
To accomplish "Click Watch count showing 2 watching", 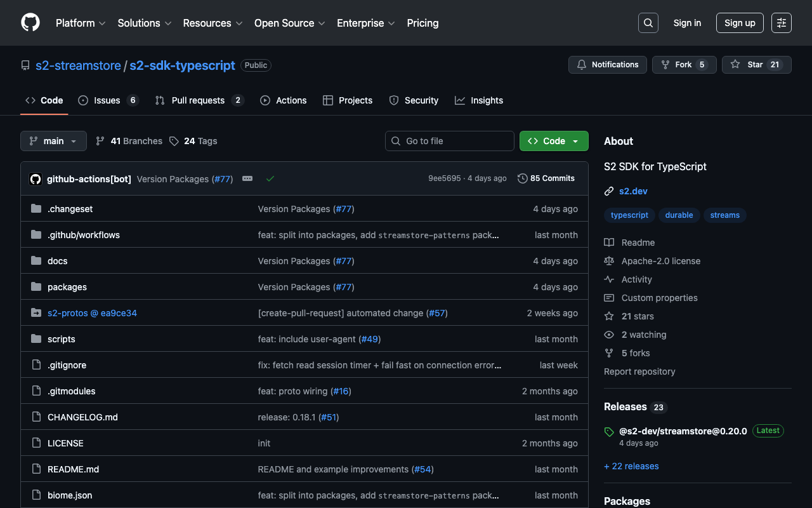I will point(643,335).
